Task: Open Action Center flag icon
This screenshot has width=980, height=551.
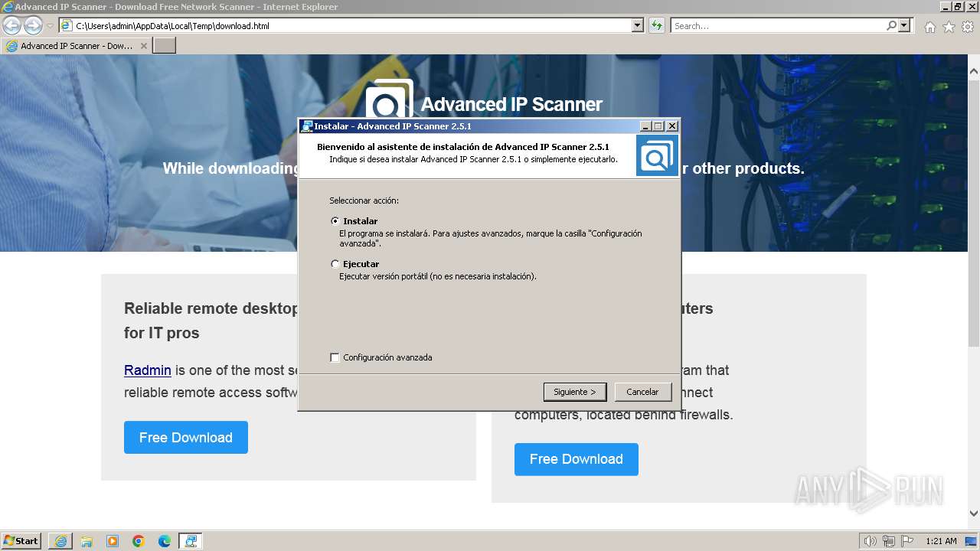Action: [907, 541]
